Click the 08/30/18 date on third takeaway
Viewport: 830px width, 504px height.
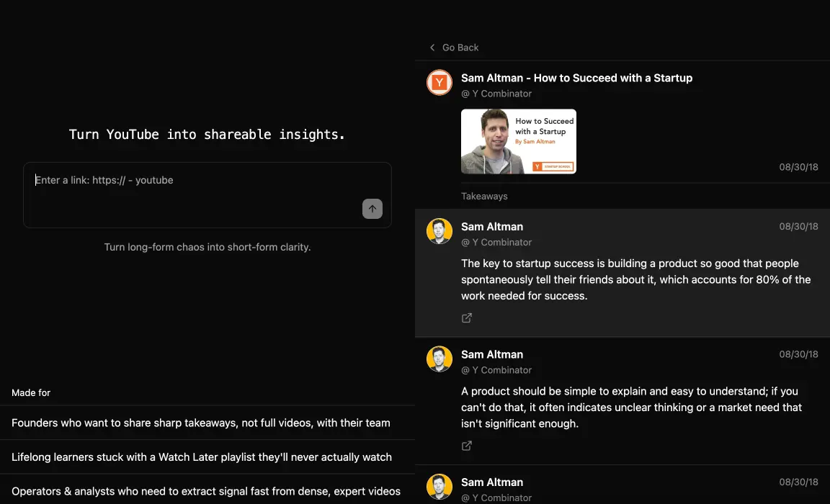pos(798,482)
